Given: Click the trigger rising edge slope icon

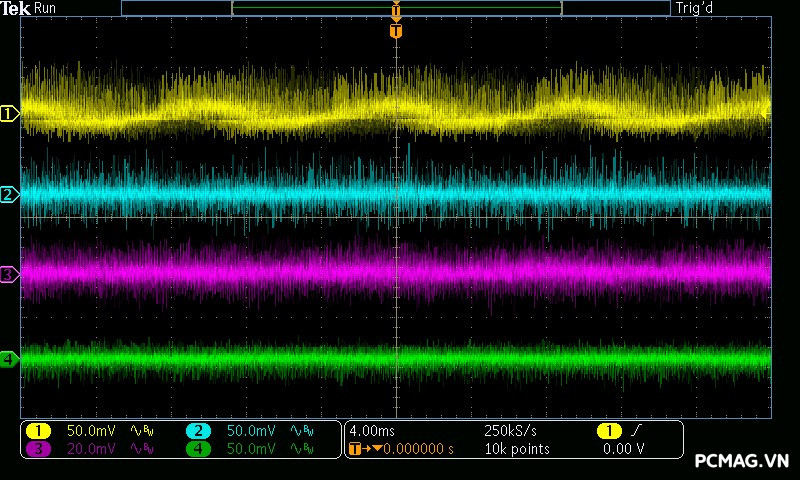Looking at the screenshot, I should coord(635,430).
